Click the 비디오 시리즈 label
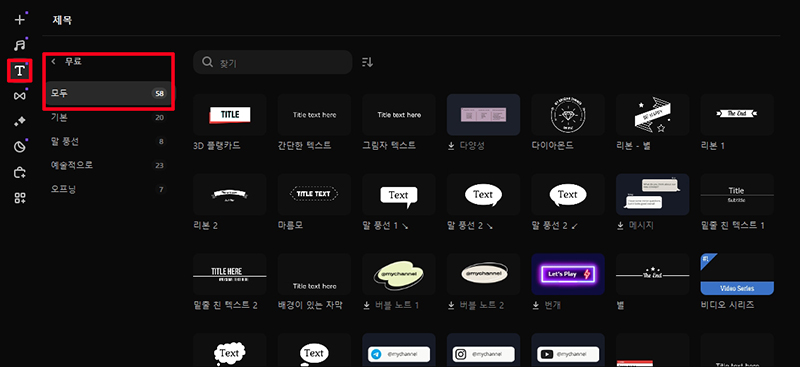The width and height of the screenshot is (800, 367). pyautogui.click(x=728, y=305)
